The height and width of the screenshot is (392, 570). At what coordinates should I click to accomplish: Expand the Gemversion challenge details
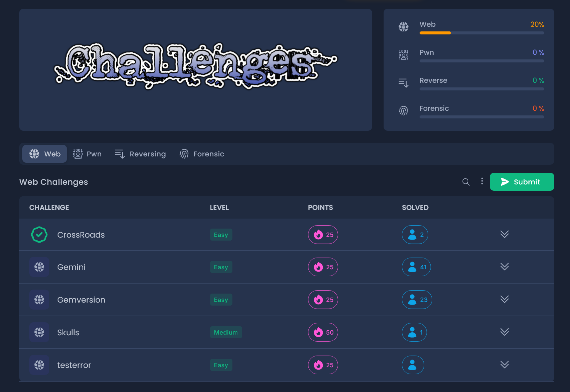tap(504, 299)
